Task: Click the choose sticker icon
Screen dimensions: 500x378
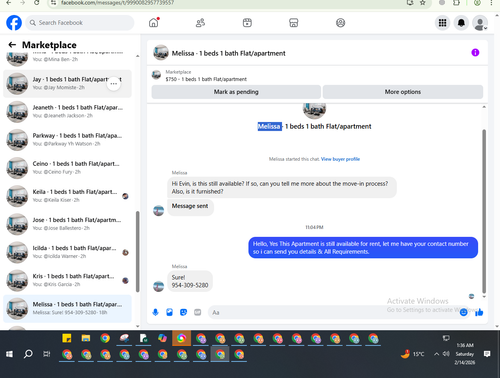Action: coord(183,312)
